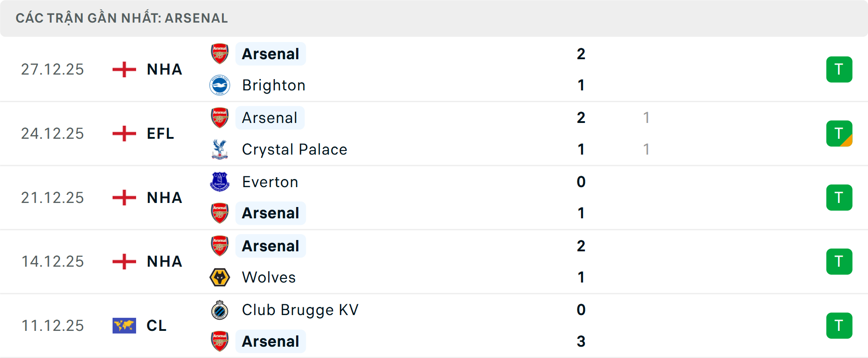Click the England flag beside the EFL label
This screenshot has width=868, height=358.
tap(123, 133)
